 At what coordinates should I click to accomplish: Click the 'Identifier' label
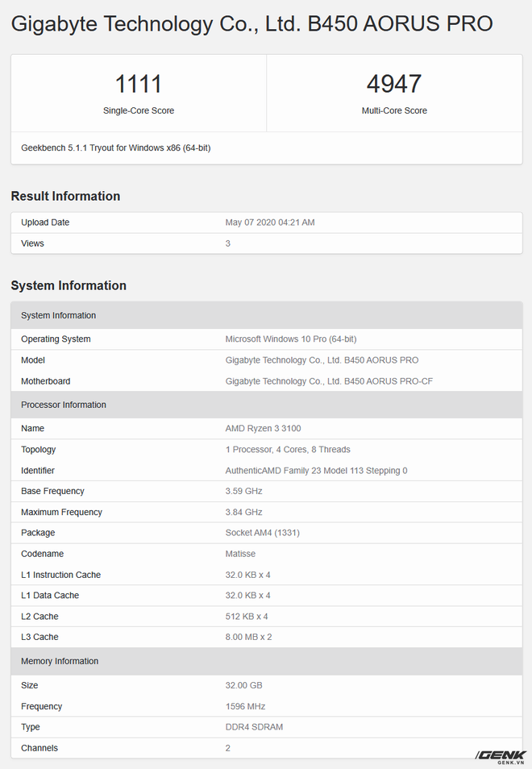(x=38, y=471)
